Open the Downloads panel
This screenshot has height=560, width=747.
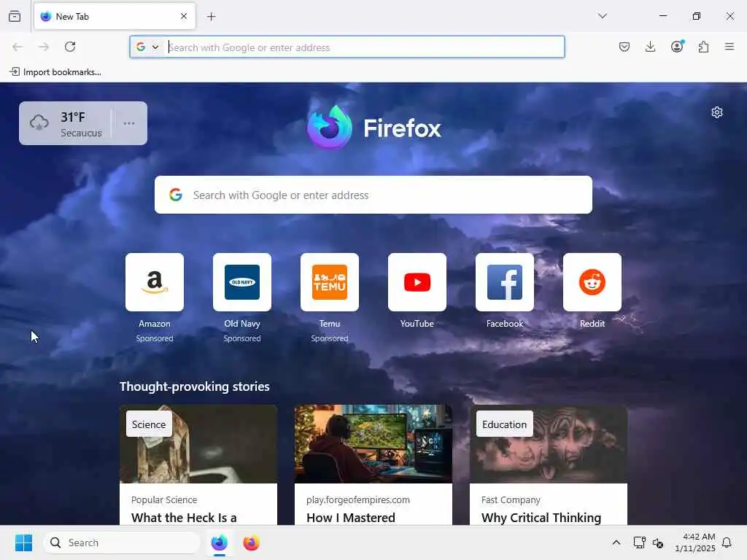[x=650, y=47]
